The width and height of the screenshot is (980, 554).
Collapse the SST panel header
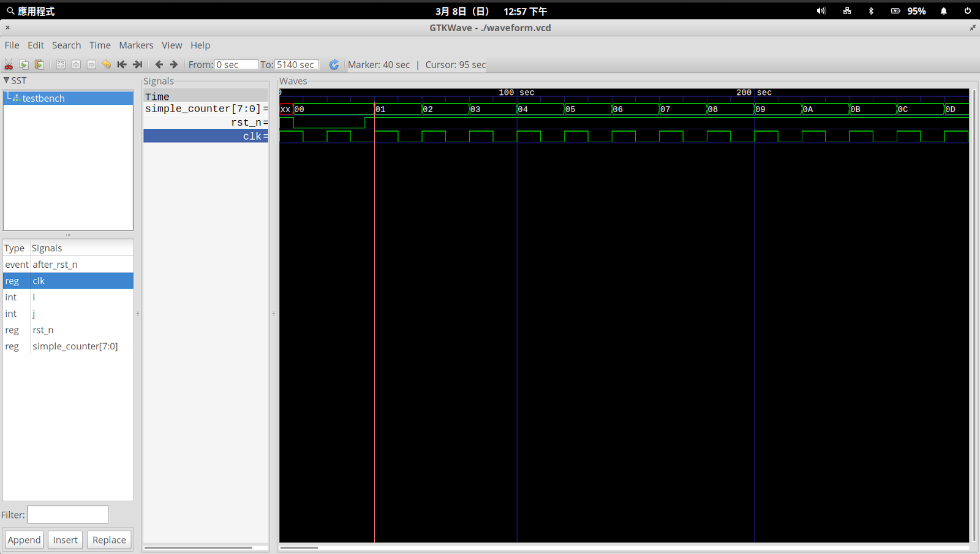point(6,80)
